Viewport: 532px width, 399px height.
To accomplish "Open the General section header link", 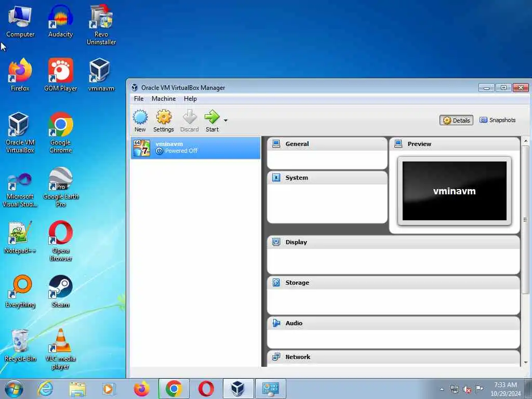I will 297,144.
